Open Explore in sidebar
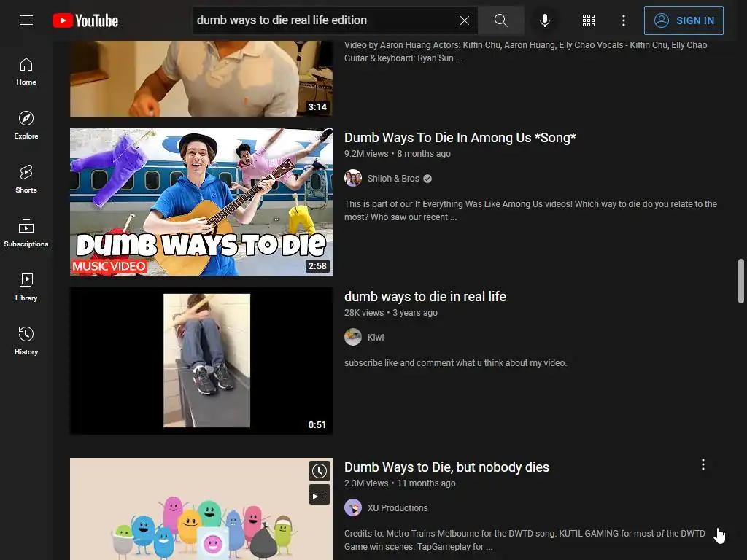This screenshot has height=560, width=747. click(26, 125)
